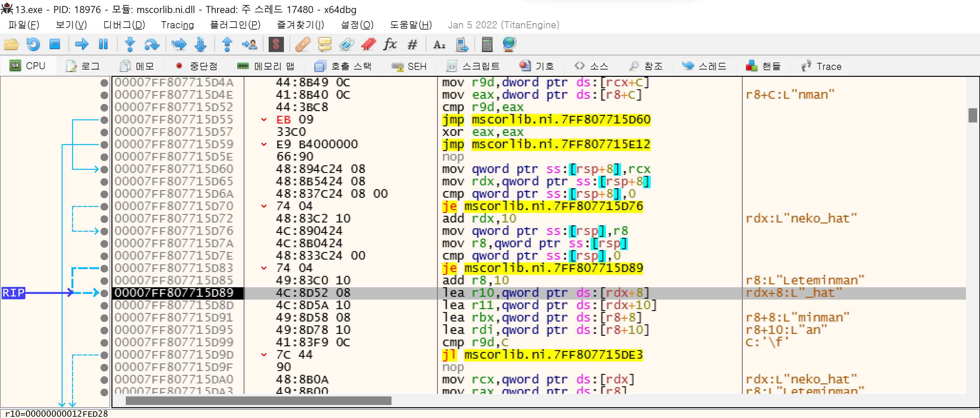Toggle breakpoint dot at address 00007FF807715D9D
This screenshot has height=418, width=980.
104,355
